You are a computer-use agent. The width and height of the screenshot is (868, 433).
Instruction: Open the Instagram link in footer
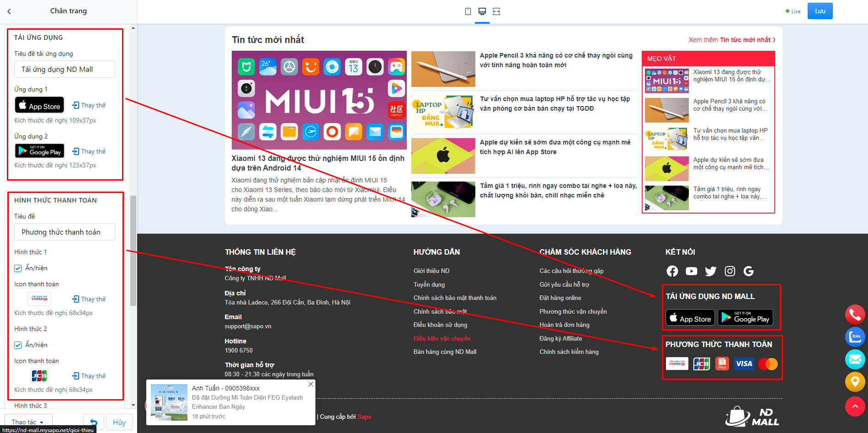(x=730, y=271)
